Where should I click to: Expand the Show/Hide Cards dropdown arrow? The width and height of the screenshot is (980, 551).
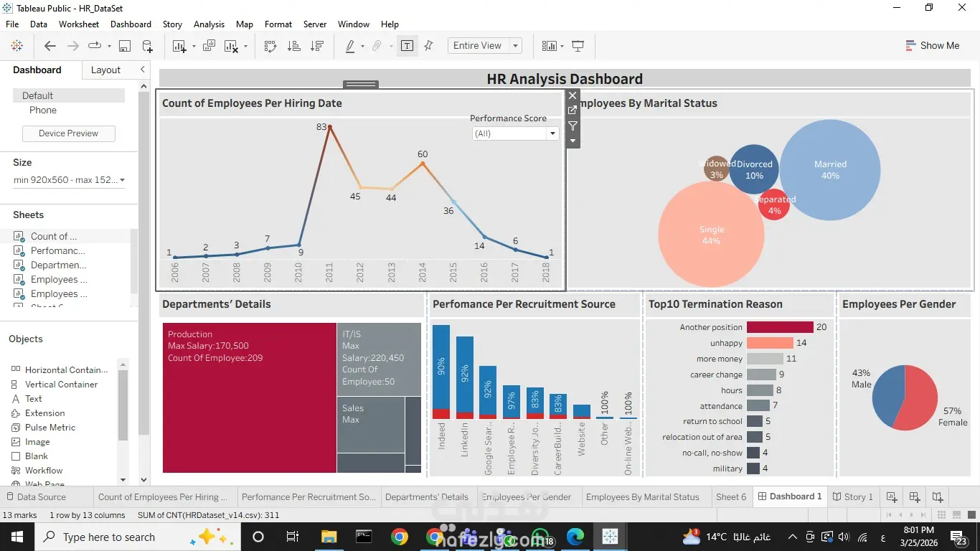[x=562, y=47]
